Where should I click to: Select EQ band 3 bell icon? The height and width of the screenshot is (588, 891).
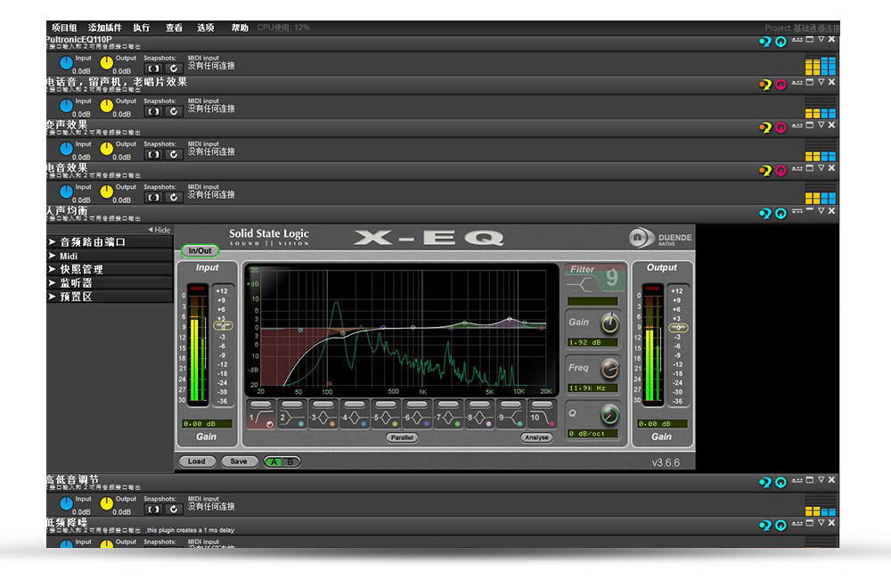click(x=323, y=418)
